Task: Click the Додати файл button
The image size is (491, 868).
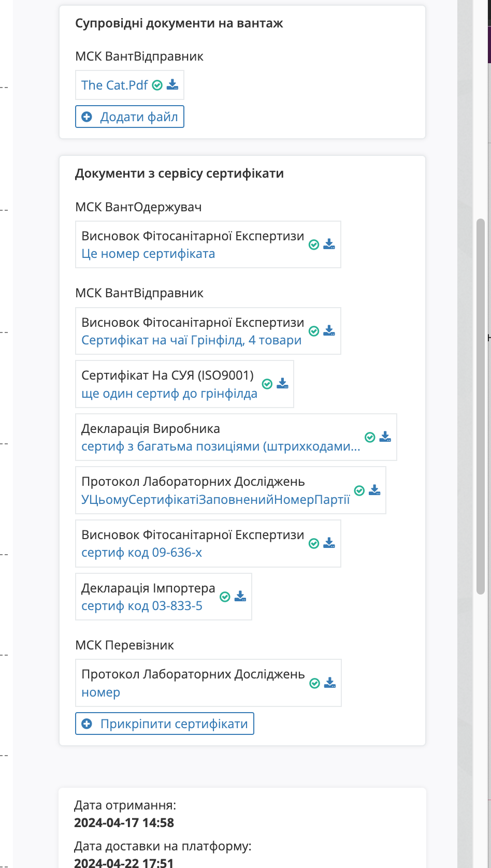Action: point(129,117)
